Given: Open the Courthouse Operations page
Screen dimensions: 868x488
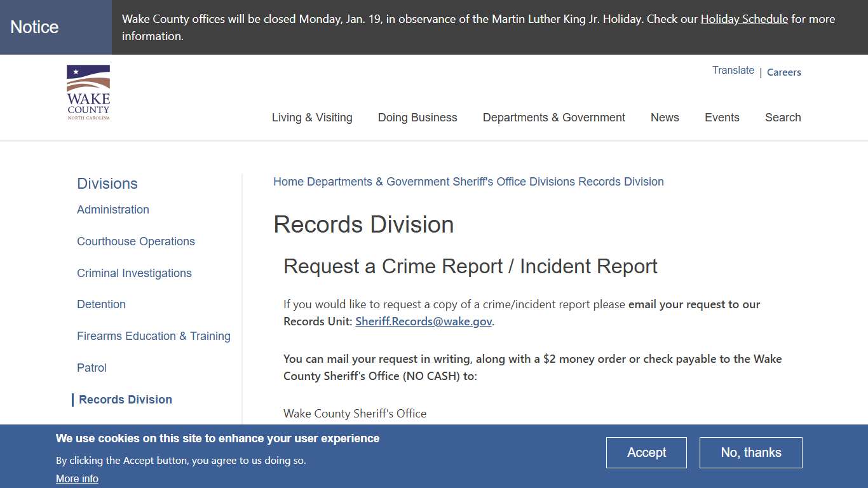Looking at the screenshot, I should [x=135, y=241].
